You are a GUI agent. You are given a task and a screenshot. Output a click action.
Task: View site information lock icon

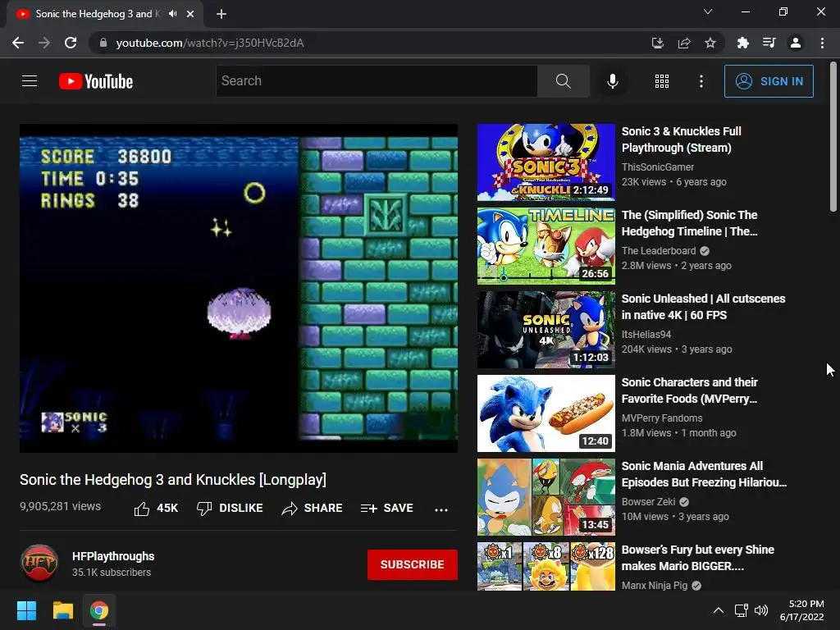tap(103, 43)
